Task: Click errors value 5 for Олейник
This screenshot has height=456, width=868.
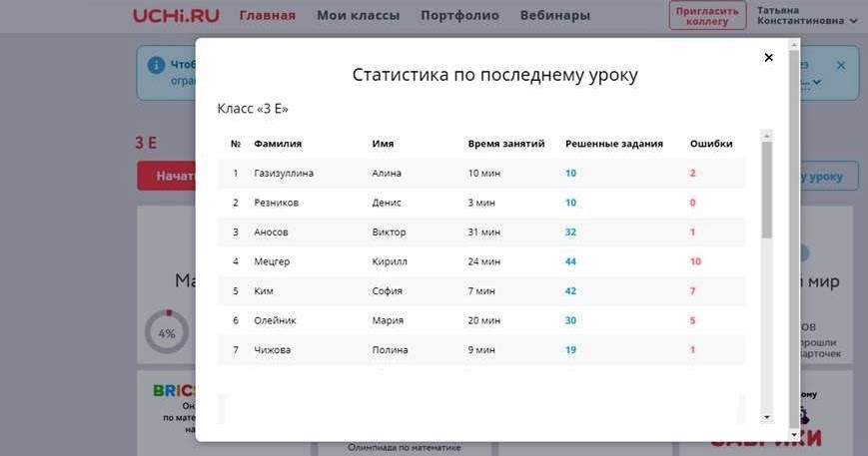Action: point(692,320)
